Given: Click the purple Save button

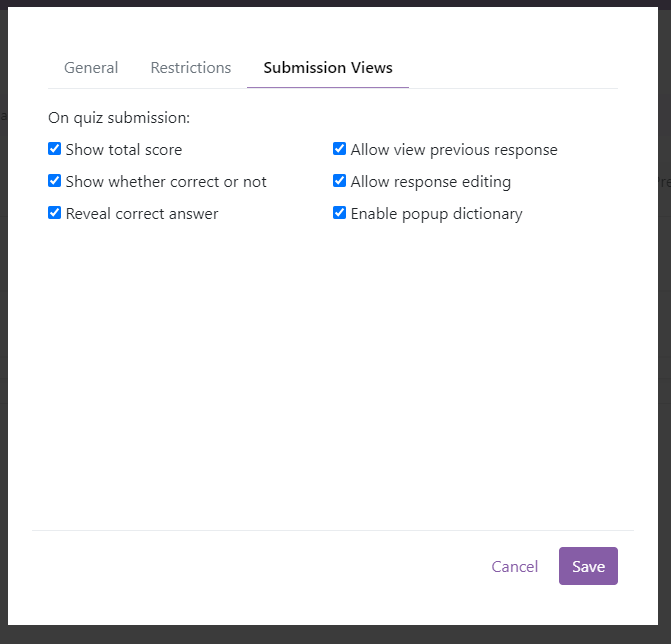Looking at the screenshot, I should coord(588,566).
